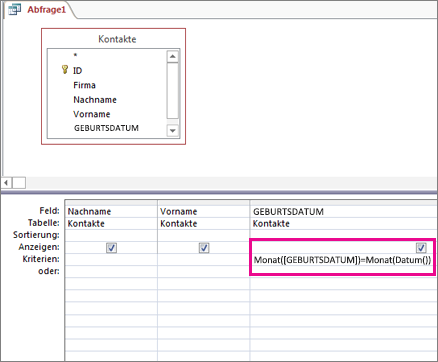This screenshot has height=362, width=438.
Task: Select Vorname in the Kontakte field list
Action: [92, 114]
